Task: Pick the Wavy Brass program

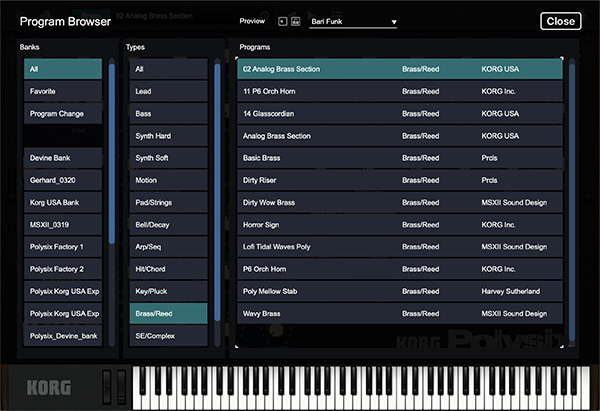Action: [x=400, y=313]
